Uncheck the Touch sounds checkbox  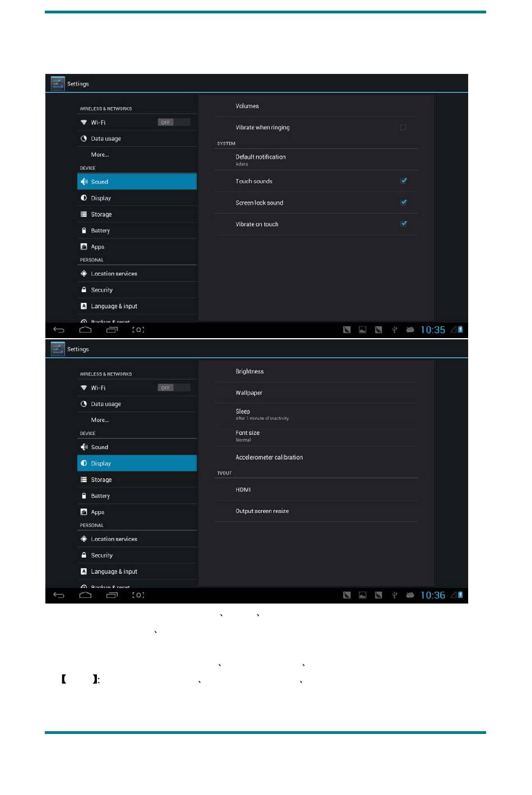[404, 180]
